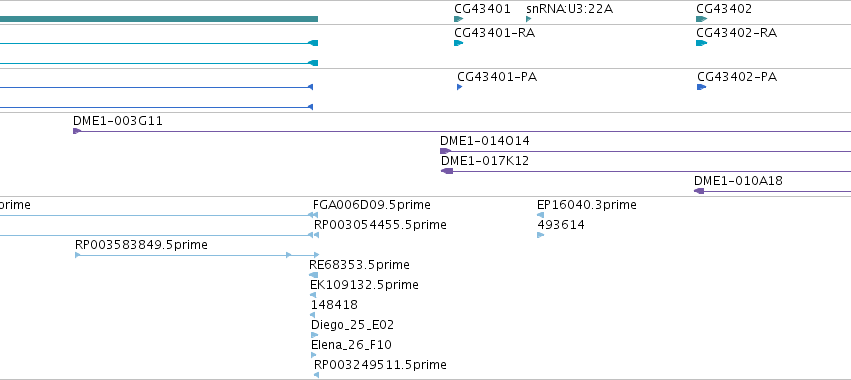The image size is (851, 380).
Task: Select the EK109132.5prime EST marker
Action: click(x=313, y=295)
